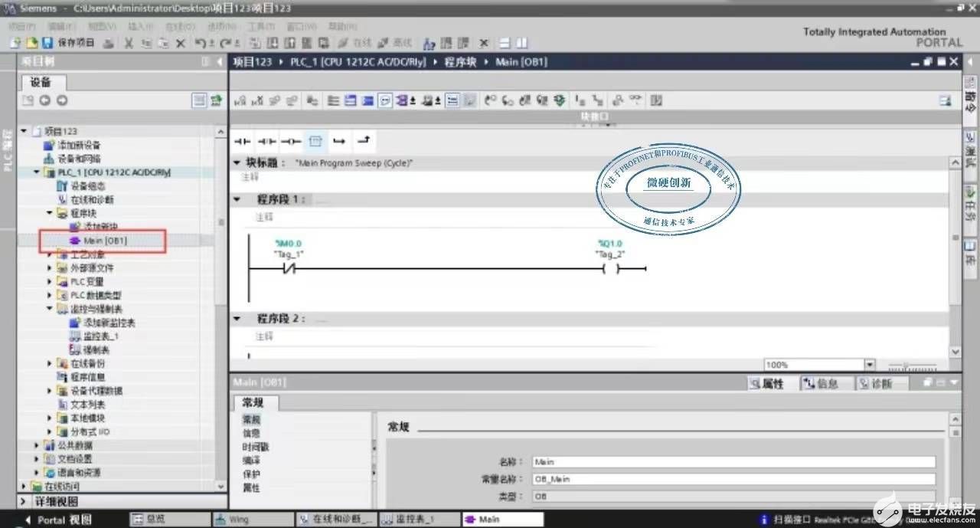Click the Redo arrow icon

[x=224, y=43]
